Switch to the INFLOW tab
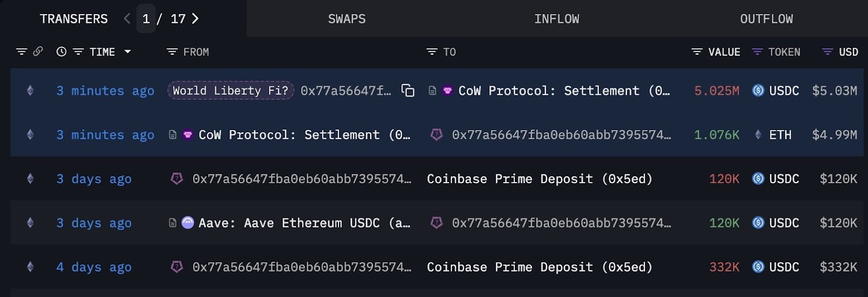The image size is (868, 297). [557, 19]
